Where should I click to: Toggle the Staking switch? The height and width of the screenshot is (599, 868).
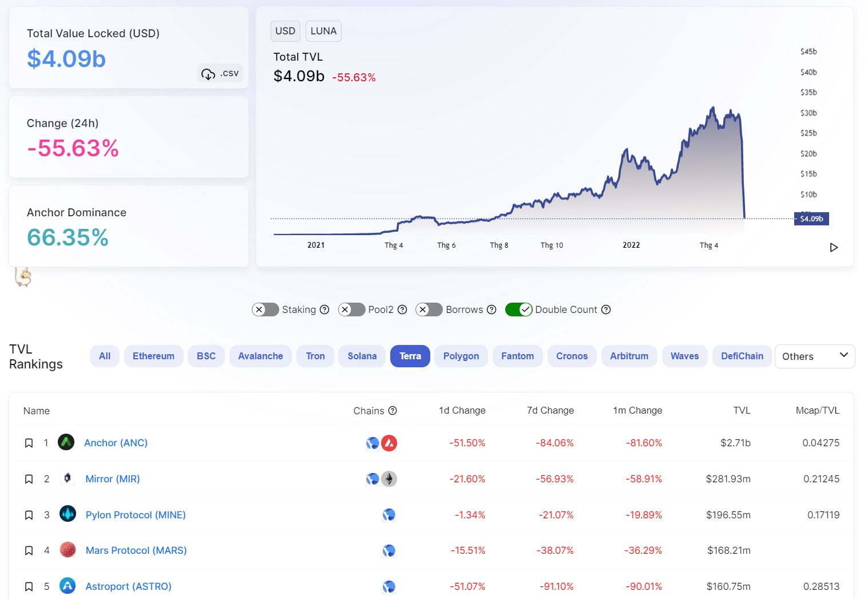(265, 310)
